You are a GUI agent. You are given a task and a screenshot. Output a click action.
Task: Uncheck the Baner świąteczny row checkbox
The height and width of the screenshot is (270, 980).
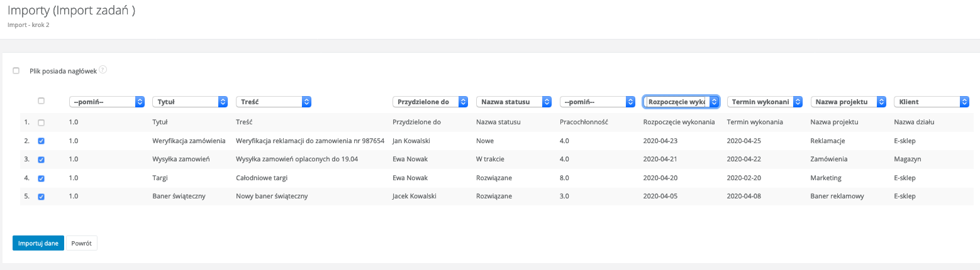[x=42, y=197]
